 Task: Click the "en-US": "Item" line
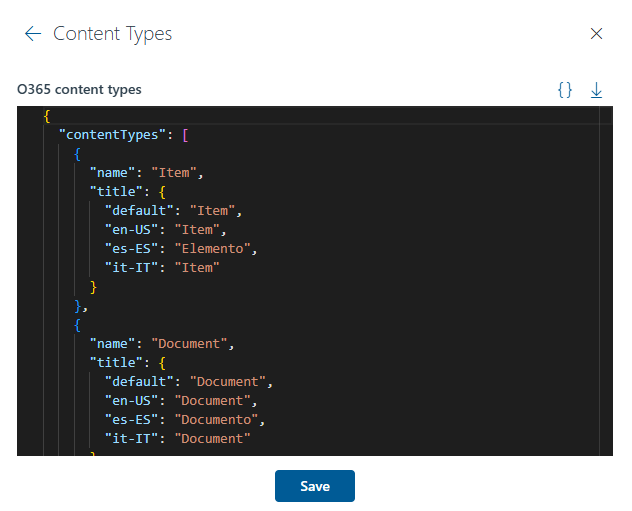pyautogui.click(x=166, y=230)
